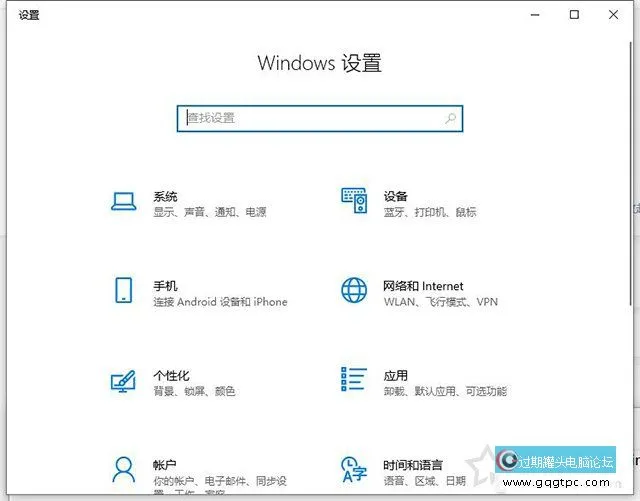The height and width of the screenshot is (501, 640).
Task: Open 应用 settings category
Action: (x=396, y=376)
